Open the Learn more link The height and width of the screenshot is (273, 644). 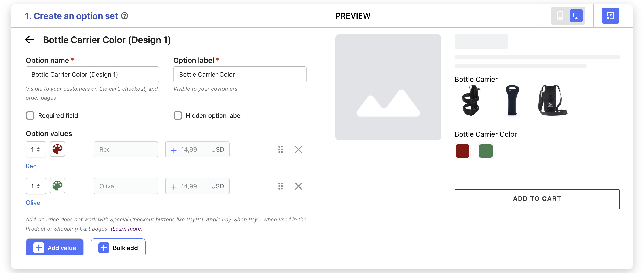[127, 229]
